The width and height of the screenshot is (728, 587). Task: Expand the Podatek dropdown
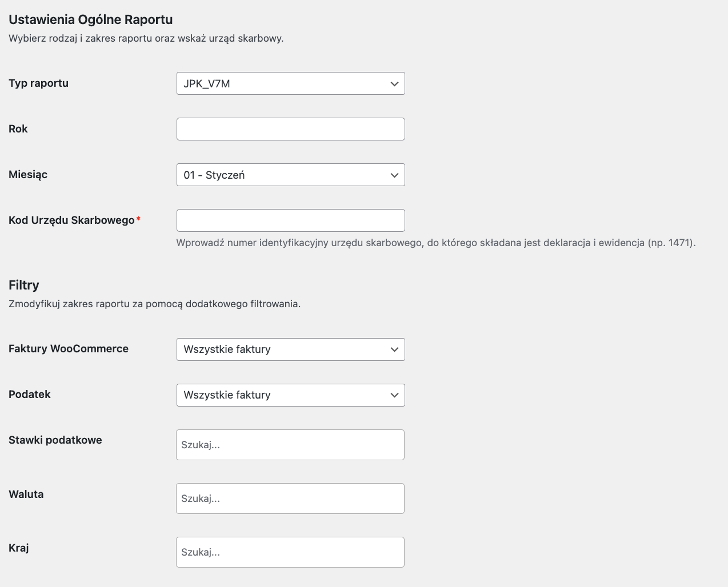pos(290,395)
